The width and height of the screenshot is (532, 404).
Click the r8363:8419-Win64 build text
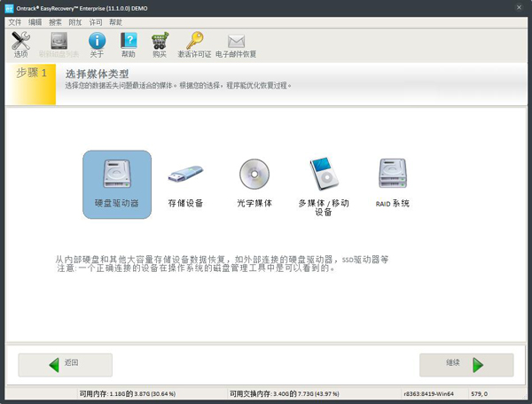(428, 394)
